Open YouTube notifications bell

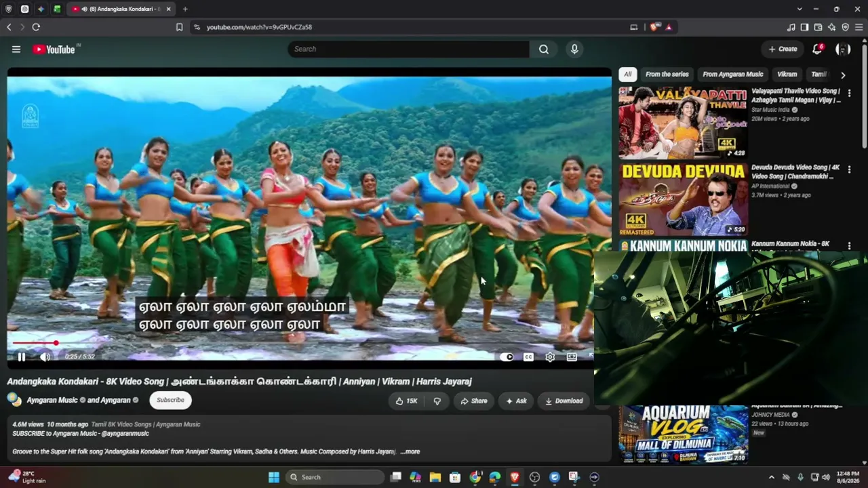pos(817,49)
